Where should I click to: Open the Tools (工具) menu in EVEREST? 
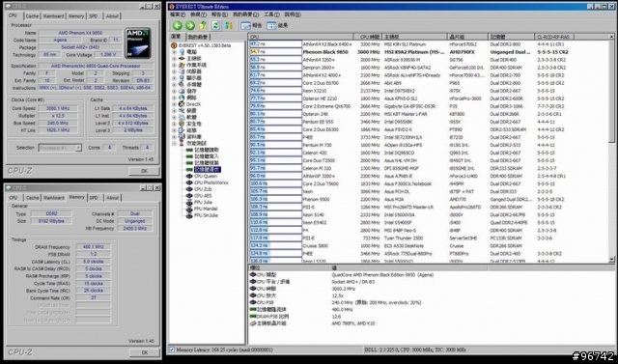click(x=271, y=14)
